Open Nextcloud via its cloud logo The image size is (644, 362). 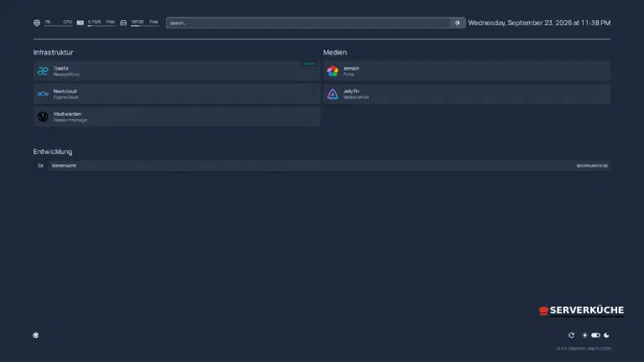(43, 94)
